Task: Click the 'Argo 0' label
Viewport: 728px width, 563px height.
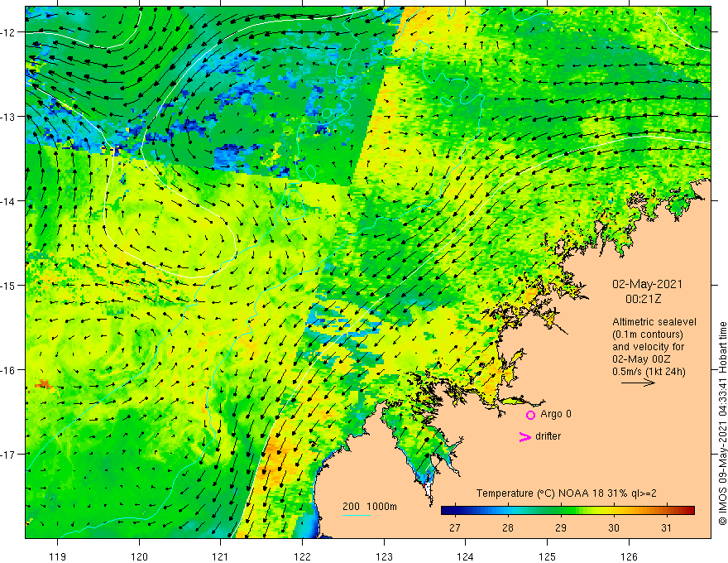Action: click(556, 414)
